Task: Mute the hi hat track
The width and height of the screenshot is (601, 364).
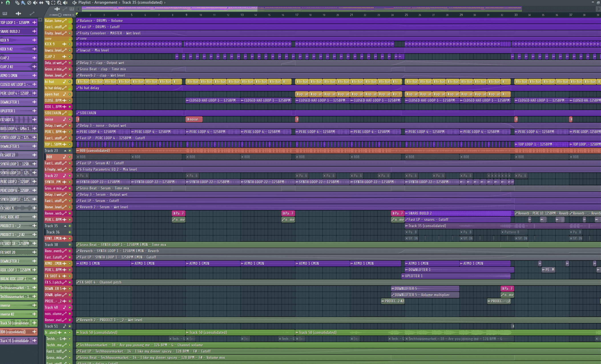Action: 70,82
